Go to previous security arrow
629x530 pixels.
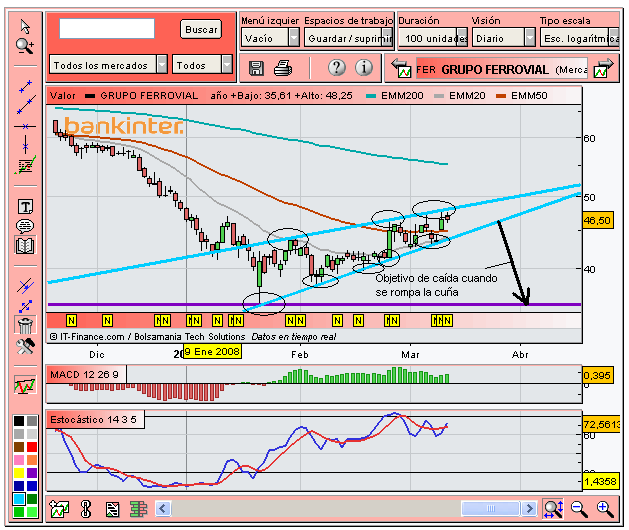[x=401, y=68]
